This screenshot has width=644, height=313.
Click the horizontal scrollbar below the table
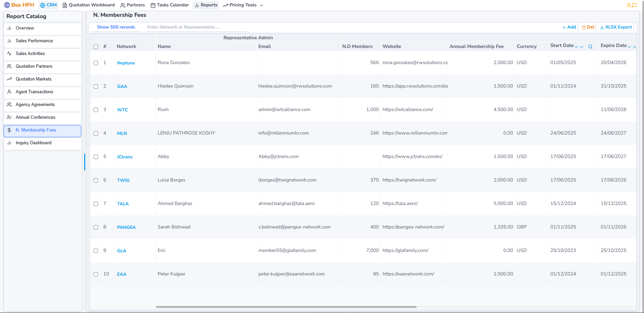[x=286, y=307]
